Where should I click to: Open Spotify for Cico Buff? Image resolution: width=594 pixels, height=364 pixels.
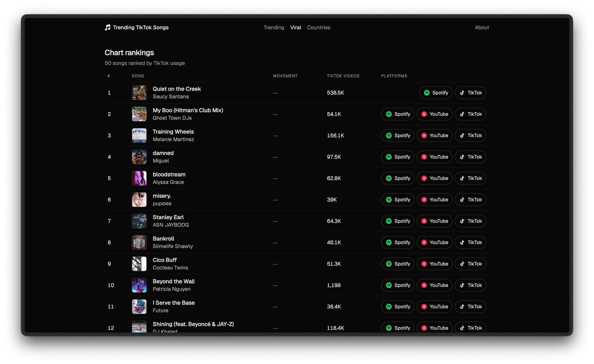click(x=398, y=264)
